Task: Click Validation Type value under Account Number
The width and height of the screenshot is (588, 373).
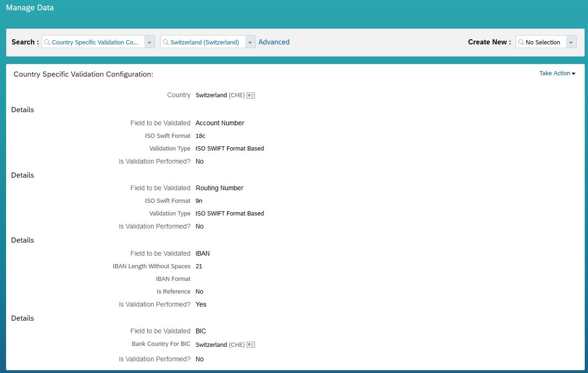Action: (230, 149)
